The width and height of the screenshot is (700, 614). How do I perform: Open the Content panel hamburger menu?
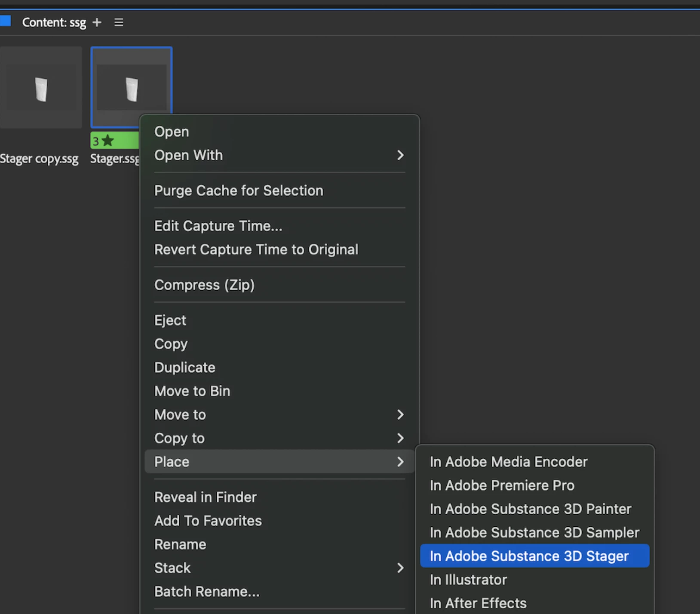click(x=119, y=22)
